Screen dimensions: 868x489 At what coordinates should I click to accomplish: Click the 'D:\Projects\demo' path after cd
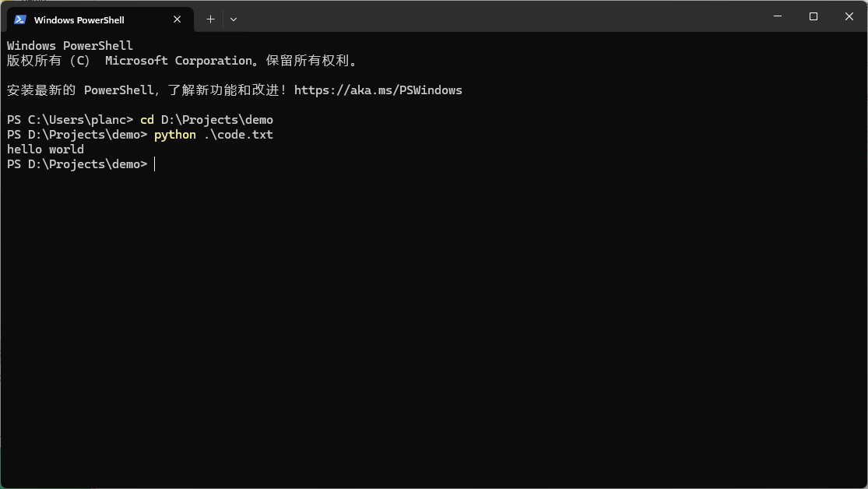[x=217, y=120]
